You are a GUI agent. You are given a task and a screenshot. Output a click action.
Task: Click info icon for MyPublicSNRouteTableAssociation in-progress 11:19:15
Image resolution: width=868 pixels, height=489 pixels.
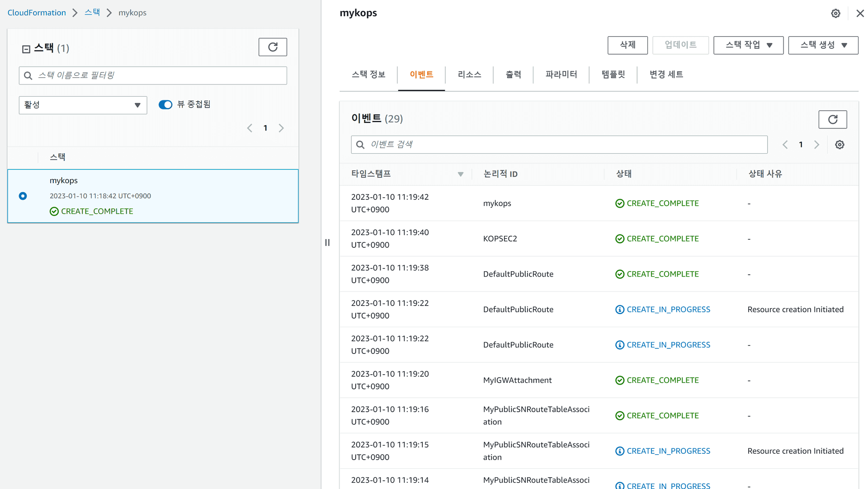pyautogui.click(x=620, y=451)
